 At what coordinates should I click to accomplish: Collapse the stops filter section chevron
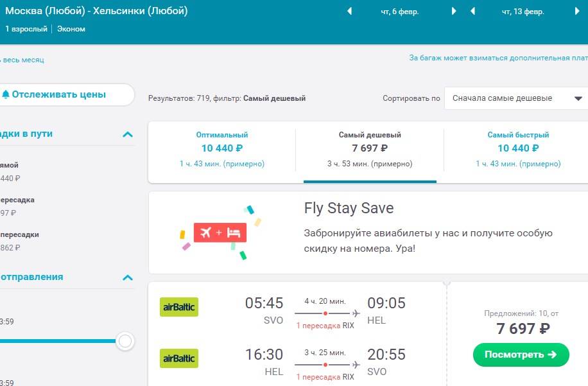pos(128,134)
